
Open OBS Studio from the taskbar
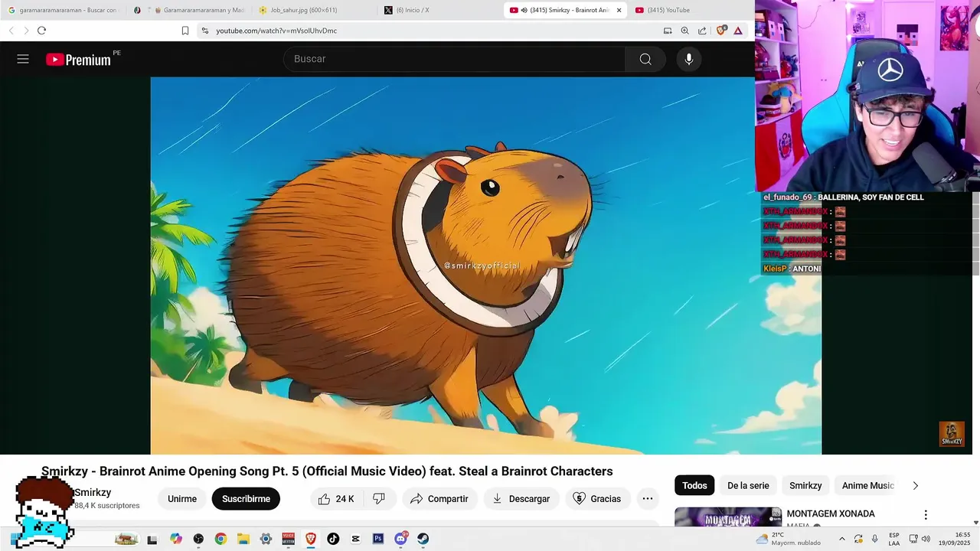(199, 539)
